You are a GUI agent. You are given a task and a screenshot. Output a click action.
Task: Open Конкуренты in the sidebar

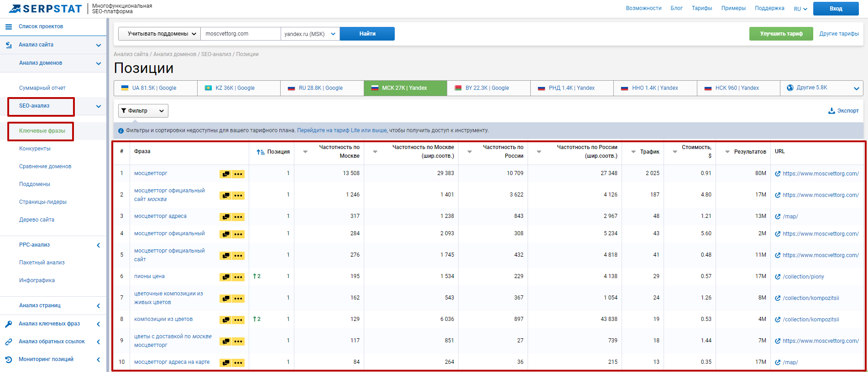pos(35,149)
